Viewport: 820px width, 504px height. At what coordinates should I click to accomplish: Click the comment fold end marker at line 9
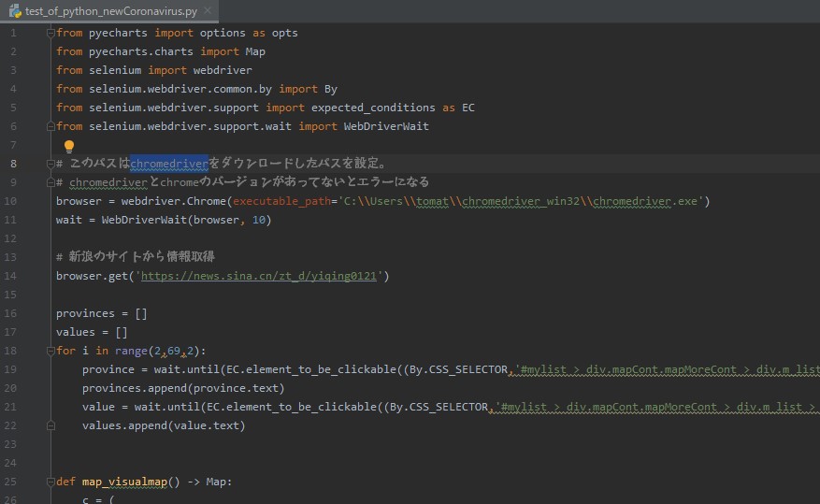coord(50,182)
